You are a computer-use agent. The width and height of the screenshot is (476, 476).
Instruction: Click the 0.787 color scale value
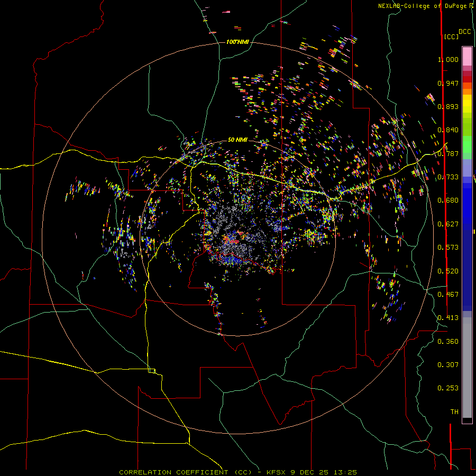click(448, 153)
